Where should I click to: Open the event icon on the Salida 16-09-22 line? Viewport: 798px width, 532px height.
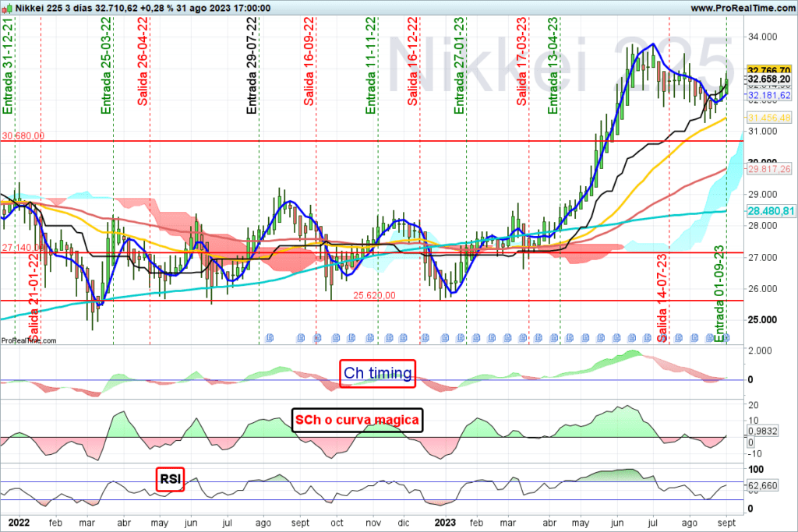click(317, 338)
